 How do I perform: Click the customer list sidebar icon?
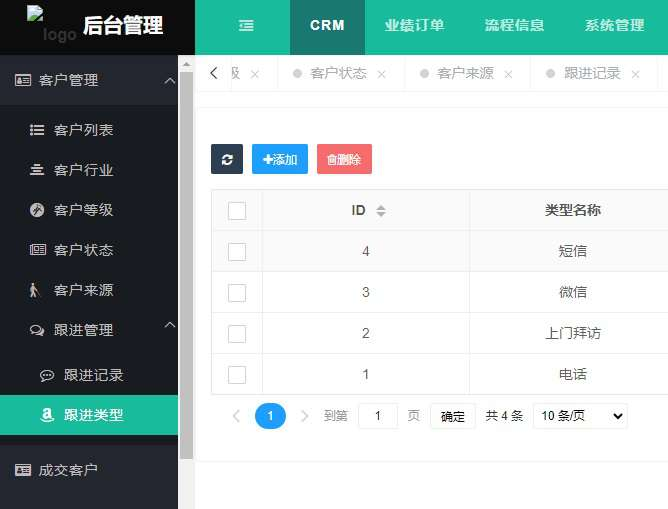(x=37, y=130)
